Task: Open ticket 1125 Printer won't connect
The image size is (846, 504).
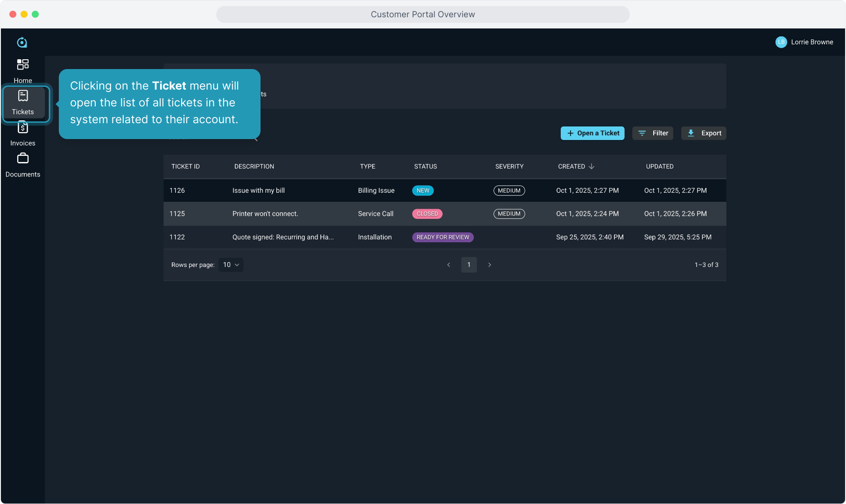Action: 265,214
